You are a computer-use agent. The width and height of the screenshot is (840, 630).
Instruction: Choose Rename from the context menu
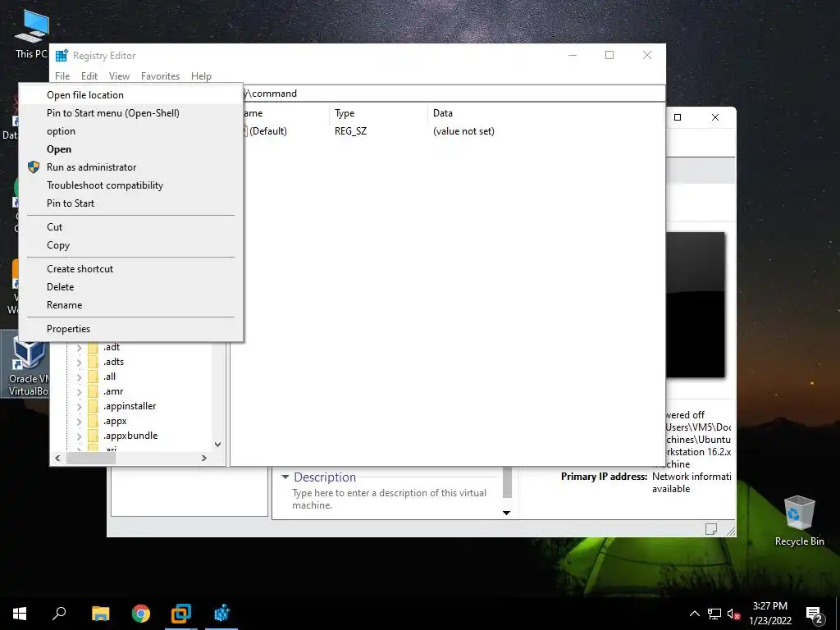click(x=130, y=305)
